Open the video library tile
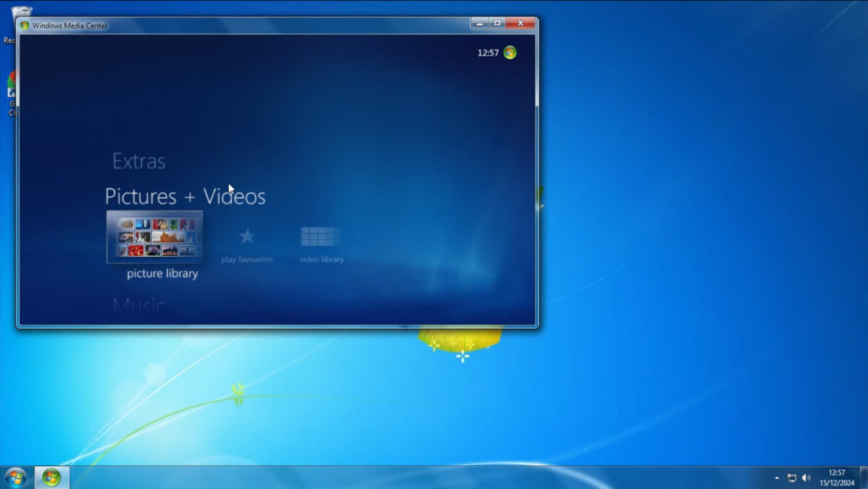Image resolution: width=868 pixels, height=489 pixels. click(320, 235)
